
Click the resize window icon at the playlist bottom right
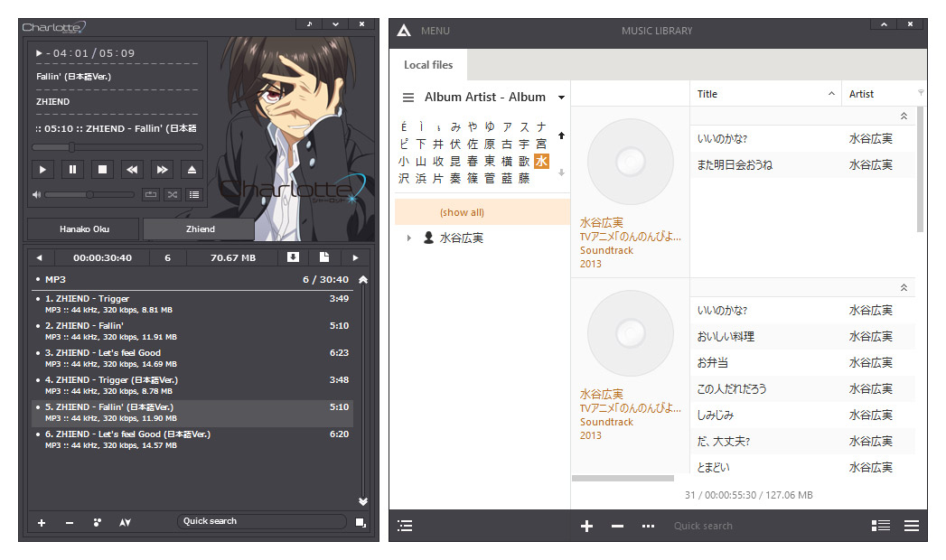[361, 523]
